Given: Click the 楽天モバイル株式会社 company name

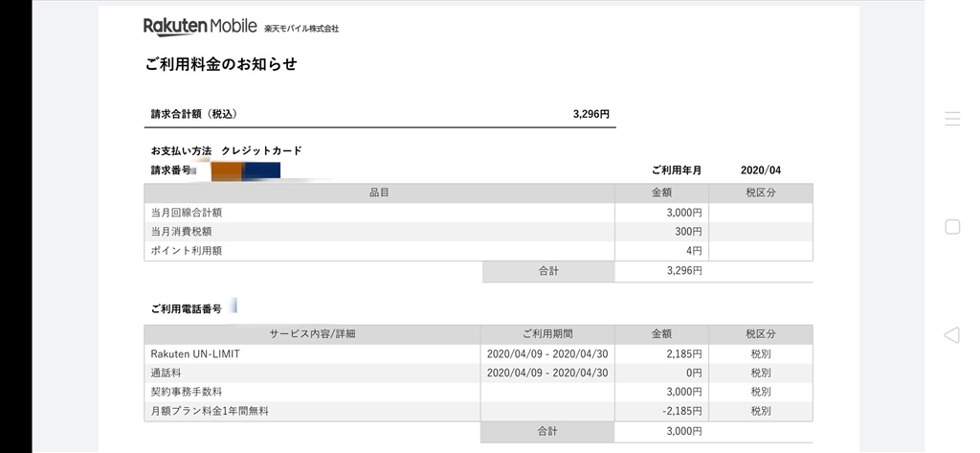Looking at the screenshot, I should pyautogui.click(x=301, y=29).
